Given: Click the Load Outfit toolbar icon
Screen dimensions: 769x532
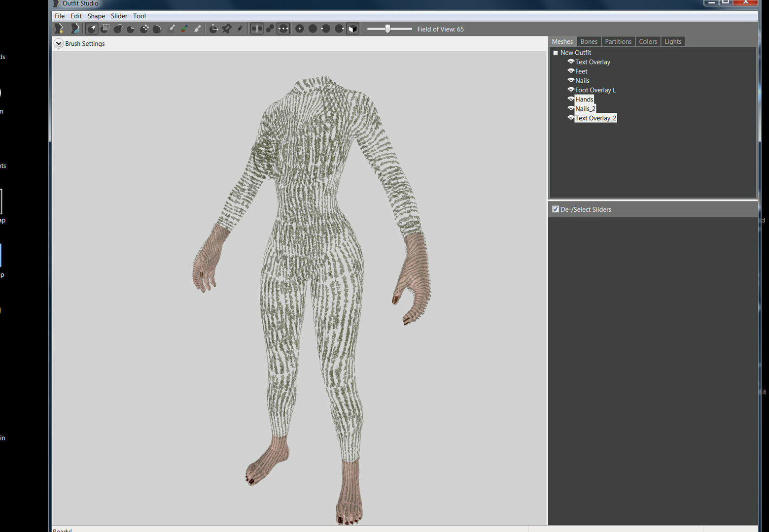Looking at the screenshot, I should coord(75,29).
